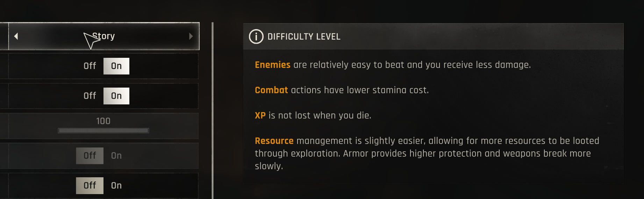Click the slider bar under the 100 value
Image resolution: width=644 pixels, height=199 pixels.
click(103, 131)
